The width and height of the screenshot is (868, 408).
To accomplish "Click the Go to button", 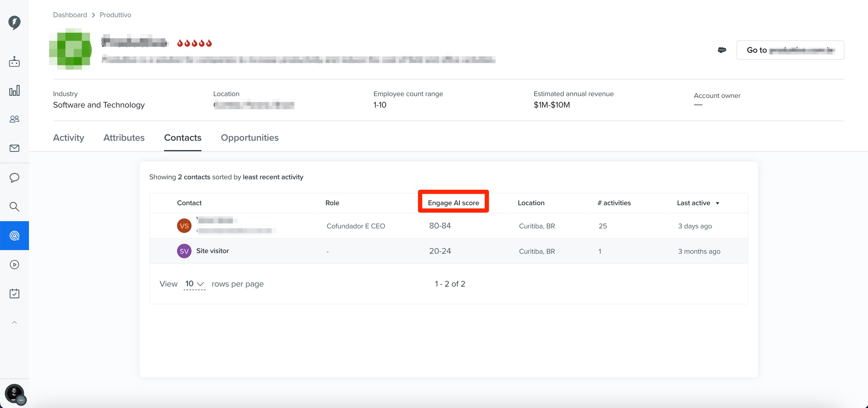I will (790, 50).
